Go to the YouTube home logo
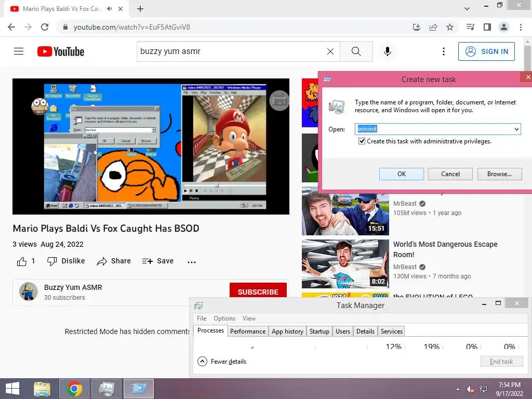Image resolution: width=532 pixels, height=399 pixels. (x=61, y=51)
